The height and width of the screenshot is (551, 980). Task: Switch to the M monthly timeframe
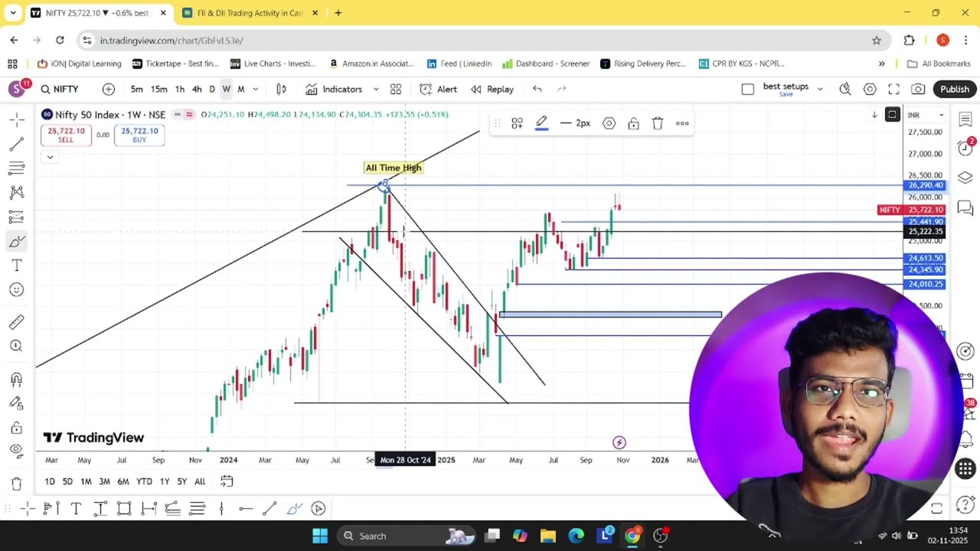[240, 90]
